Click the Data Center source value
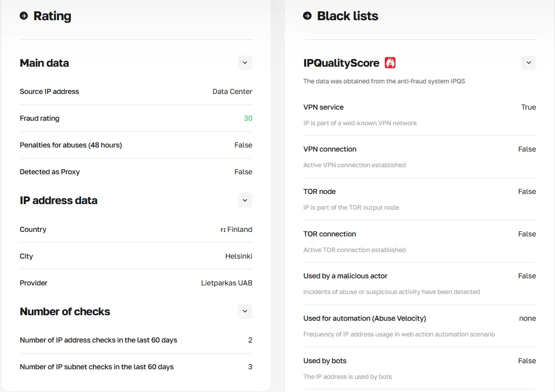Image resolution: width=555 pixels, height=392 pixels. tap(232, 91)
